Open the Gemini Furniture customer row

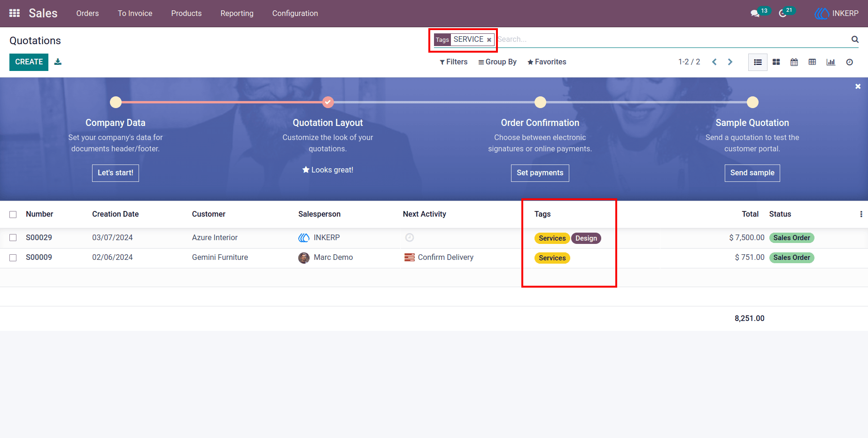(x=220, y=258)
